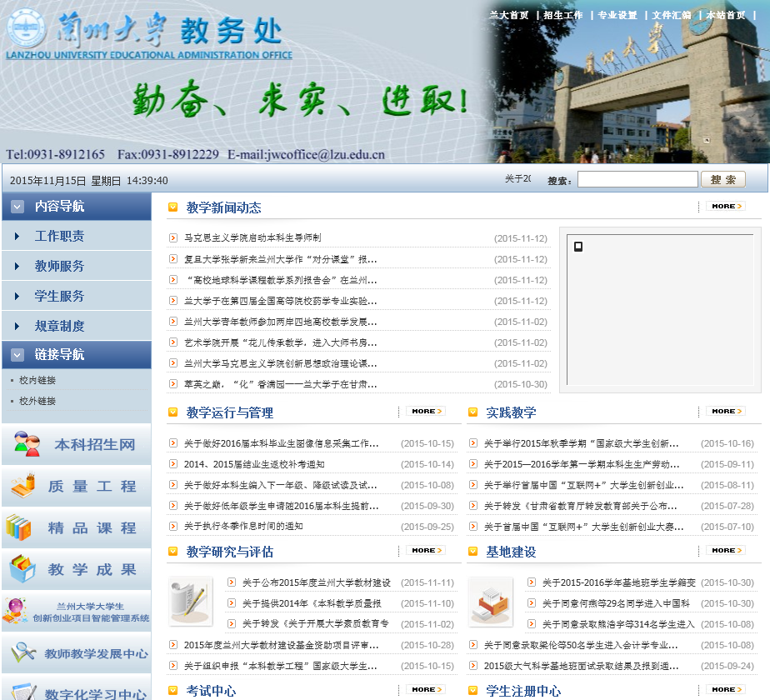Click arrow bullet beside 关于执行冬季作息时间的通知
Viewport: 770px width, 700px height.
click(172, 526)
